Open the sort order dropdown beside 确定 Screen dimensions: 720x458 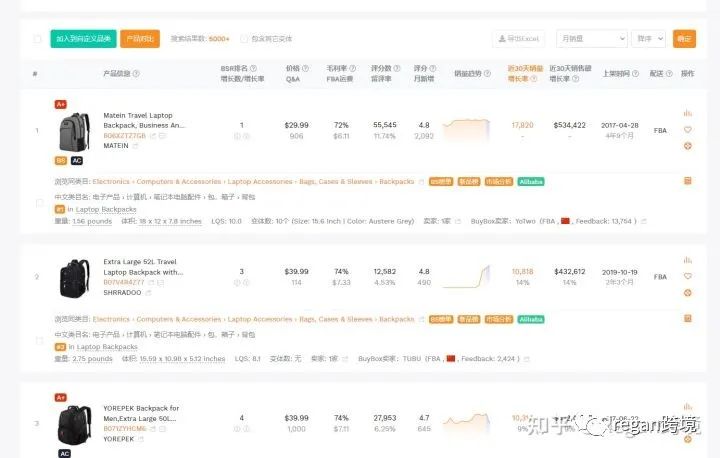coord(648,39)
